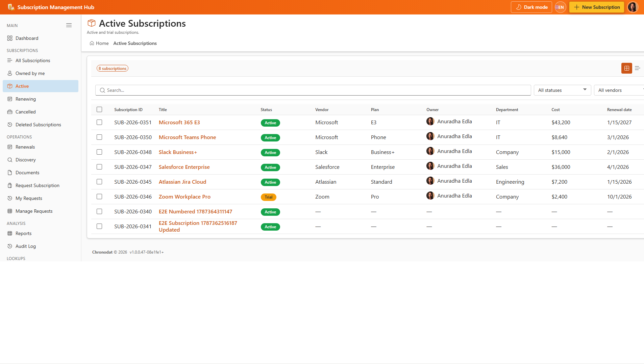Screen dimensions: 644x364
Task: Check the box for SUB-2026-0351
Action: click(x=99, y=122)
